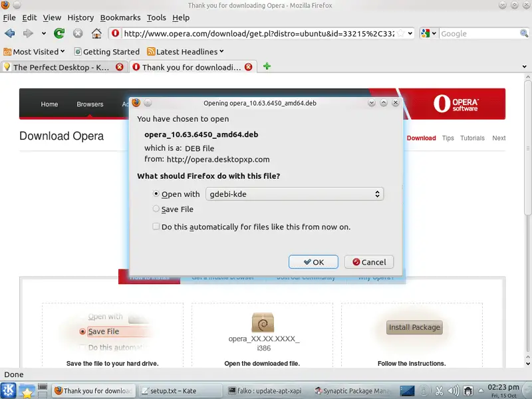The width and height of the screenshot is (532, 399).
Task: Open the Klipper clipboard scissors icon
Action: [439, 391]
